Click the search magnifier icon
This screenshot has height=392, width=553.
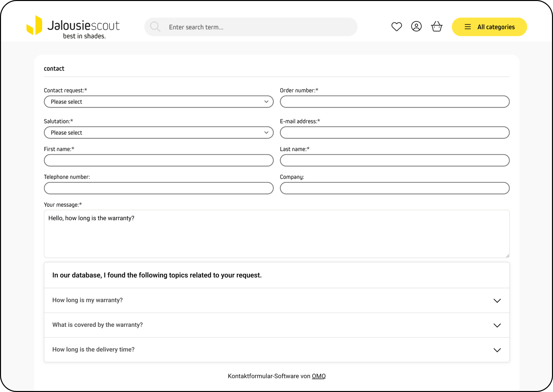pos(155,27)
